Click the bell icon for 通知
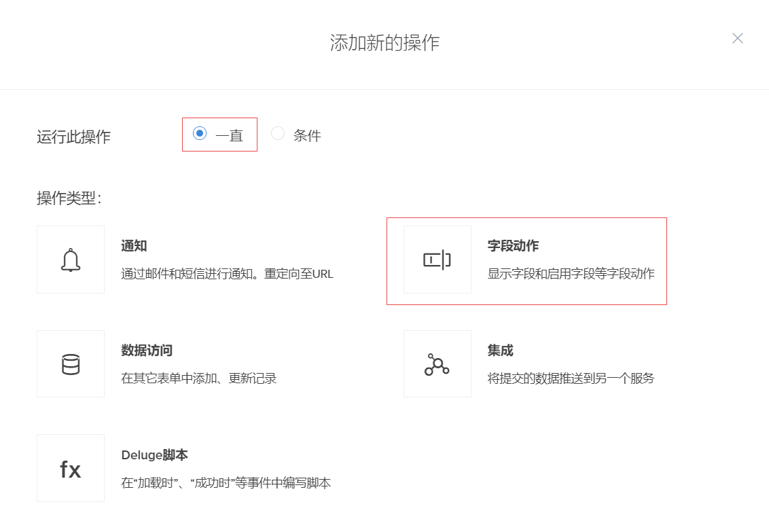769x532 pixels. coord(71,260)
